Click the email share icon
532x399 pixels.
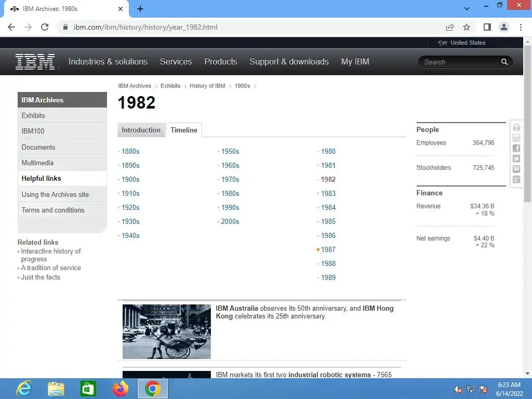click(x=516, y=138)
